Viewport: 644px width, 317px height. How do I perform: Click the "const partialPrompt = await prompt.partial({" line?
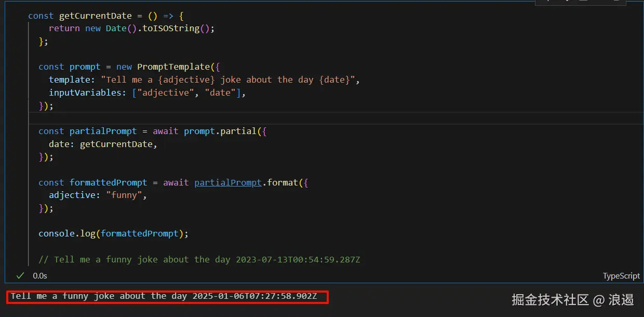[x=153, y=131]
